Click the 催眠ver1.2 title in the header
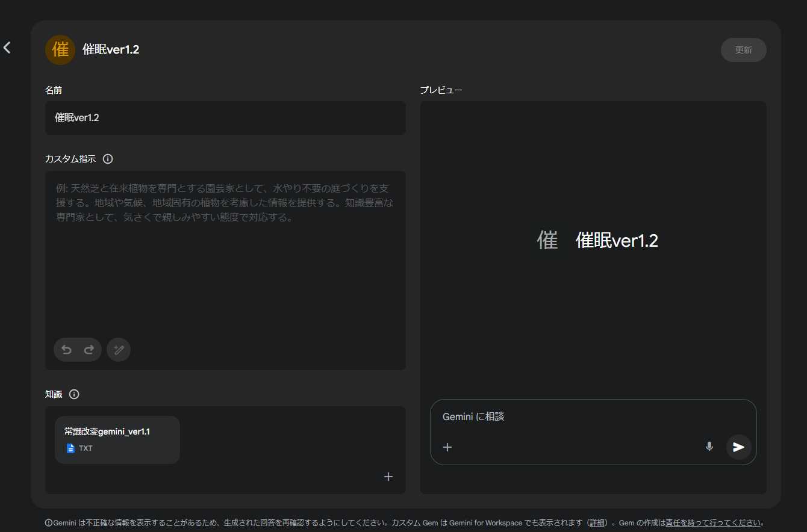807x532 pixels. pyautogui.click(x=111, y=50)
